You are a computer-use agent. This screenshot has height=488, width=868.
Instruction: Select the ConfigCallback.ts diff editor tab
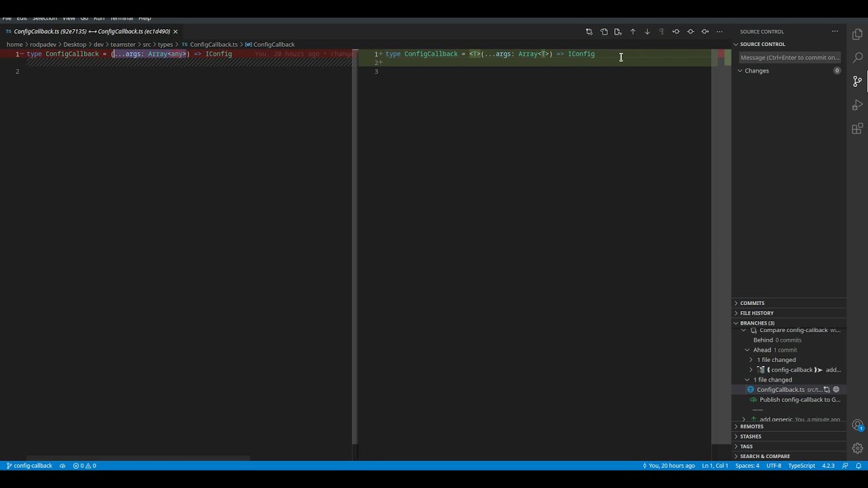click(92, 32)
